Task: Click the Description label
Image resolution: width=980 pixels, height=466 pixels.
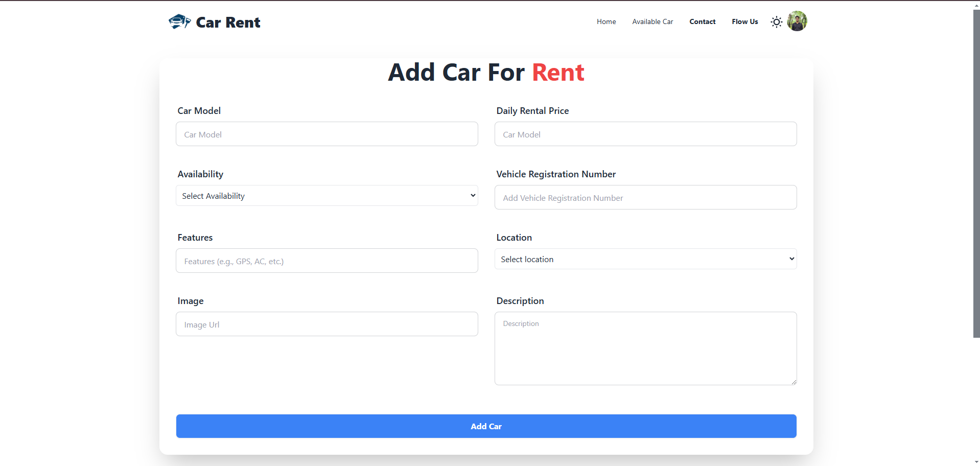Action: pyautogui.click(x=520, y=301)
